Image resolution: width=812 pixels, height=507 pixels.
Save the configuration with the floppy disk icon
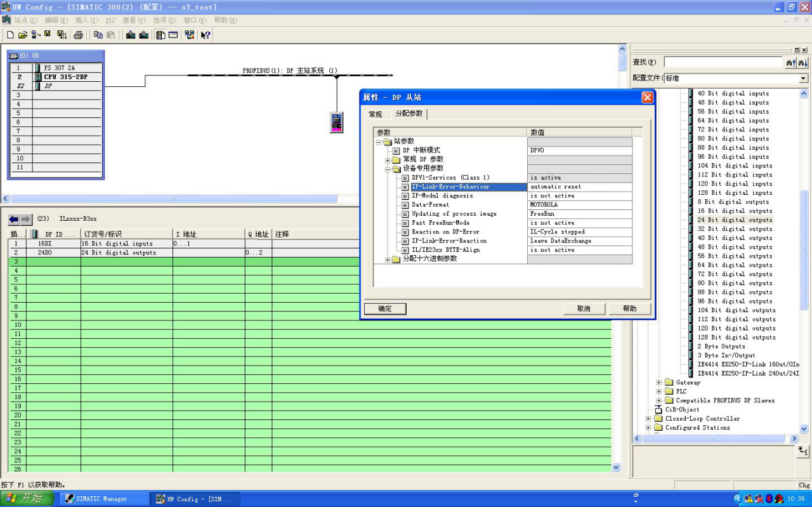tap(48, 35)
